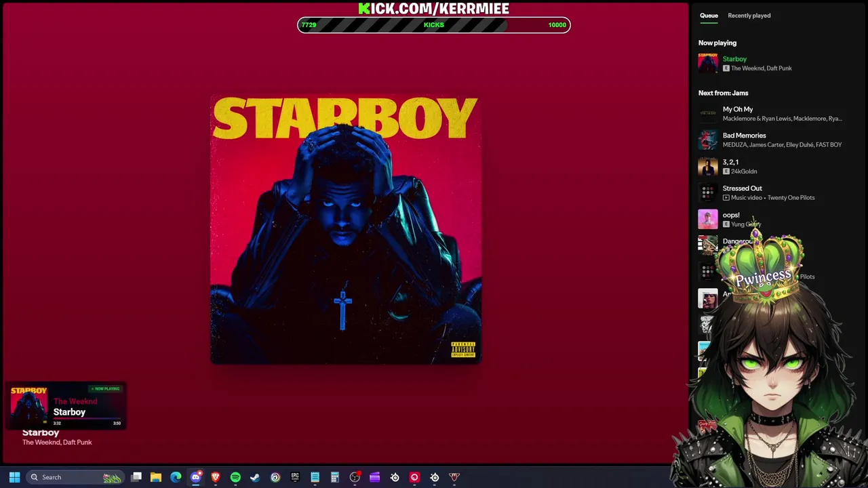Viewport: 868px width, 488px height.
Task: Click the Music video icon under Stressed Out
Action: (x=726, y=198)
